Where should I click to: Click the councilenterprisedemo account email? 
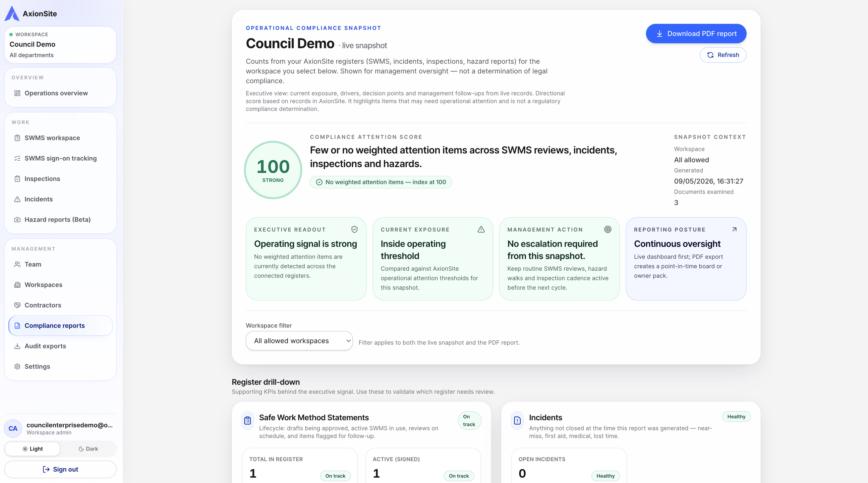pos(70,425)
